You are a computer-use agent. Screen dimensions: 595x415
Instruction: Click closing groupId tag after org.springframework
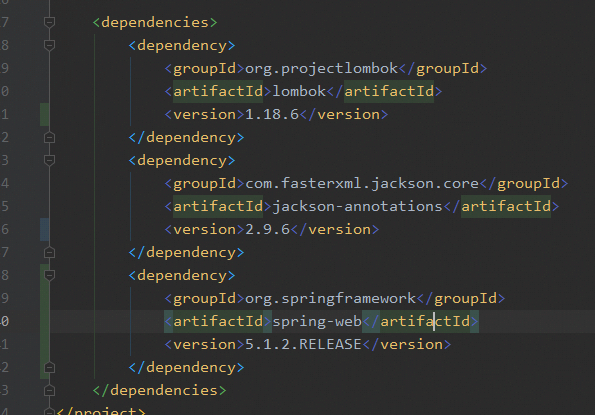[x=461, y=299]
